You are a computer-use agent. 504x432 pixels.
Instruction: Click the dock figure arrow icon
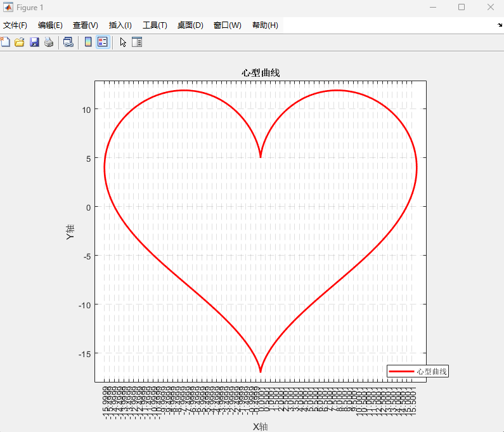(500, 25)
